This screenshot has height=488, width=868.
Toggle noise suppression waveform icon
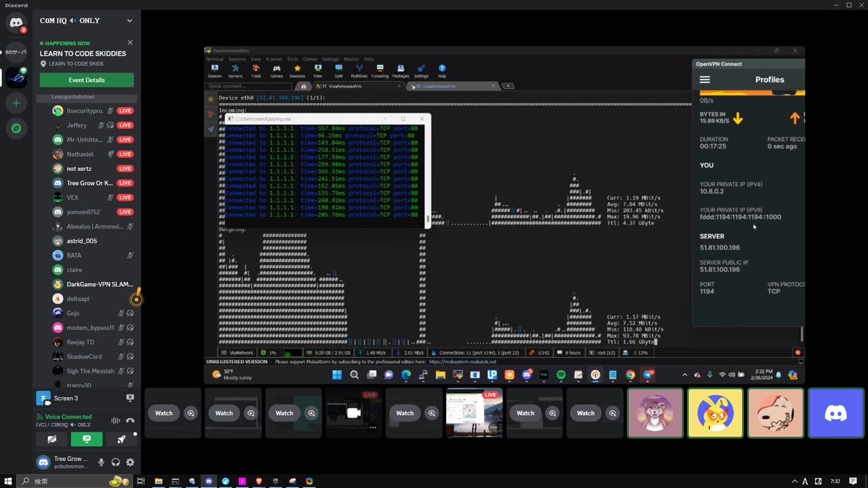click(x=116, y=420)
